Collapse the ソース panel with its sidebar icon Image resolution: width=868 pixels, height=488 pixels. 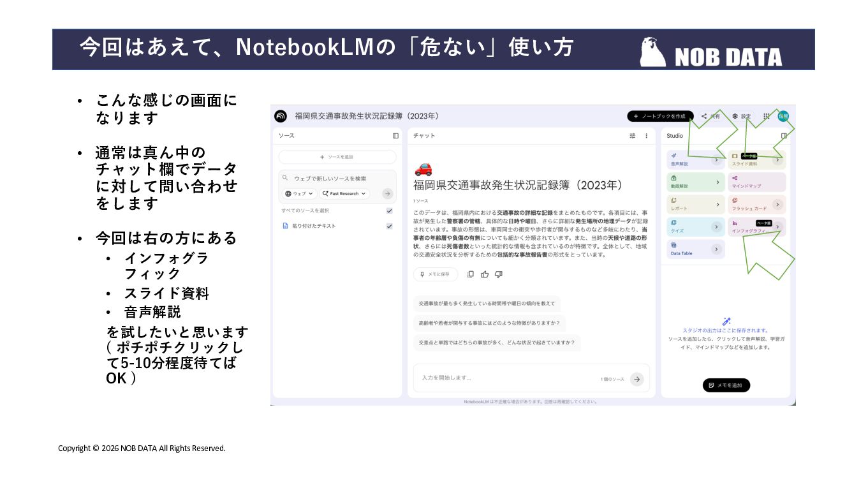(395, 136)
